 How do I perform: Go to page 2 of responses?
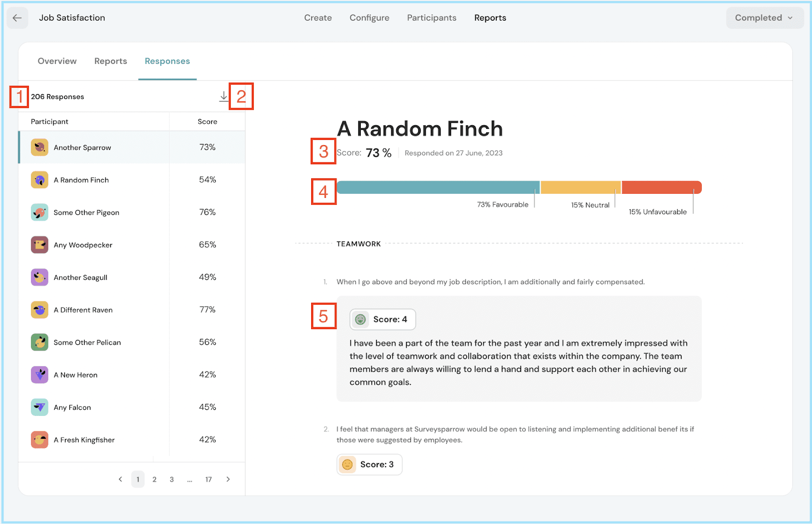(x=154, y=479)
